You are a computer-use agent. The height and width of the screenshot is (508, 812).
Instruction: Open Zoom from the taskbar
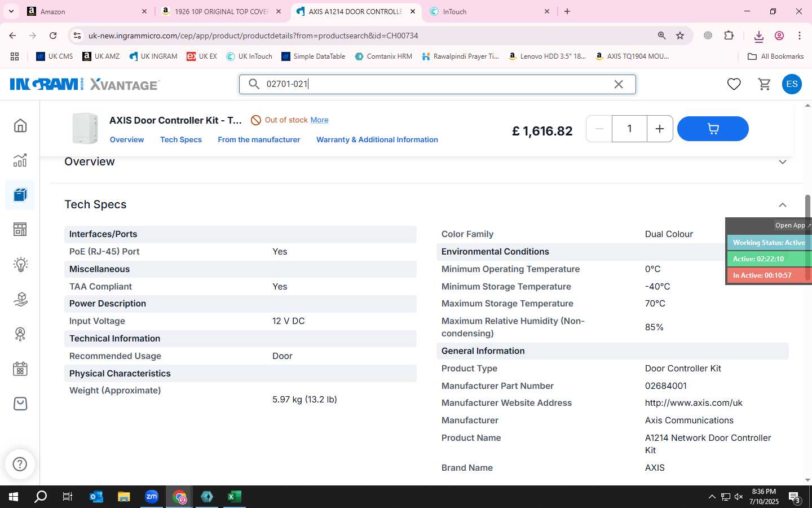[x=152, y=497]
